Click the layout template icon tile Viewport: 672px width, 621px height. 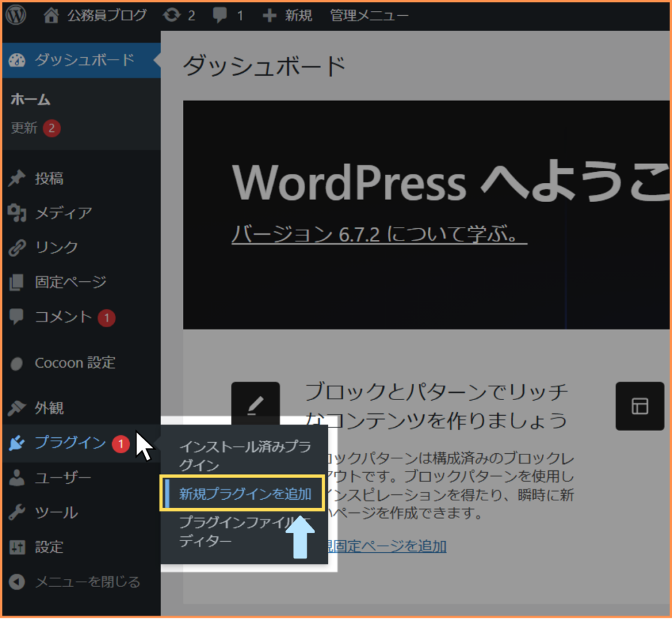pyautogui.click(x=640, y=406)
